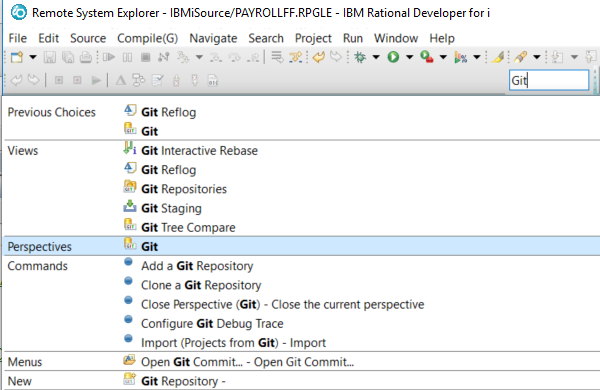600x390 pixels.
Task: Choose Import (Projects from Git) command
Action: (233, 343)
